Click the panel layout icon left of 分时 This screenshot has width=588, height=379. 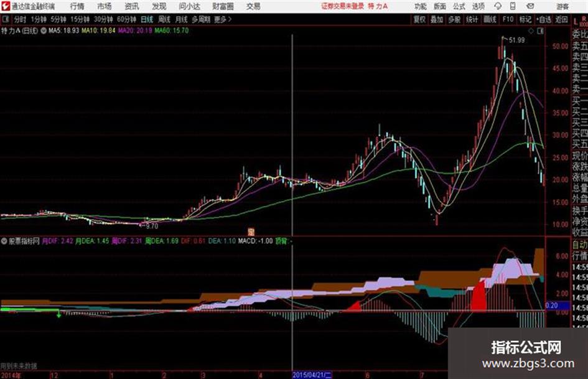pyautogui.click(x=6, y=19)
